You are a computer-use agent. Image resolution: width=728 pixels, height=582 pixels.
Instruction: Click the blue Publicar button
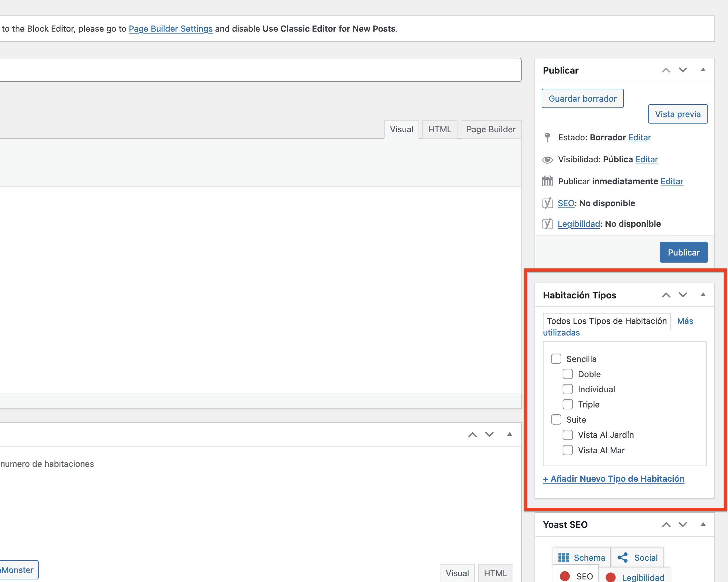(684, 252)
